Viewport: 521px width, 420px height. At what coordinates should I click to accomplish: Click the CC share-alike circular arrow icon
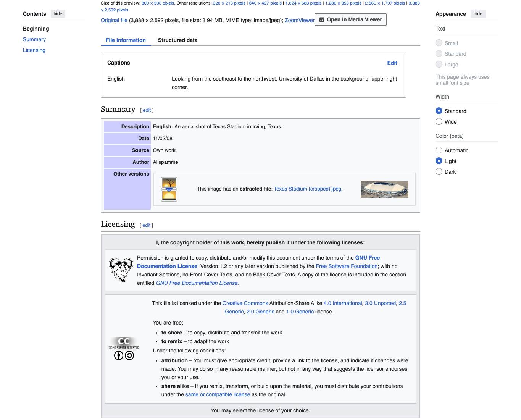coord(129,356)
